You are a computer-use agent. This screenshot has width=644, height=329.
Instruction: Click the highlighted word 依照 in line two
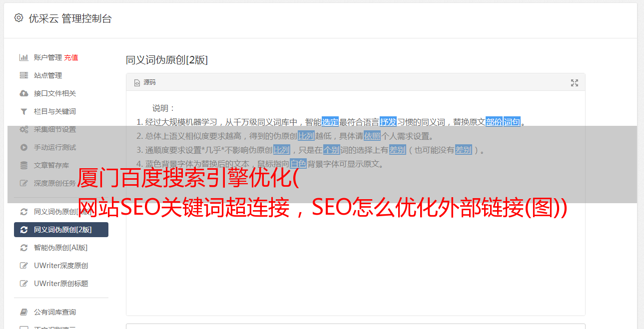coord(372,136)
